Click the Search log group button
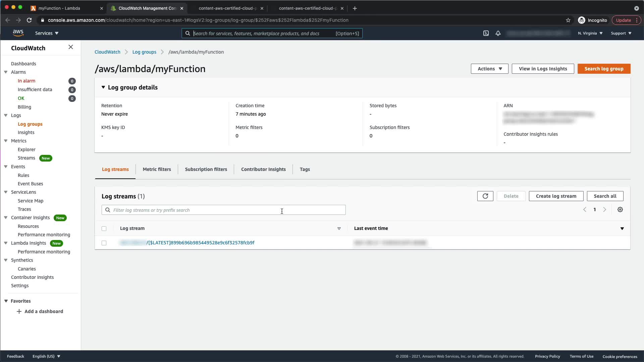 pos(604,69)
